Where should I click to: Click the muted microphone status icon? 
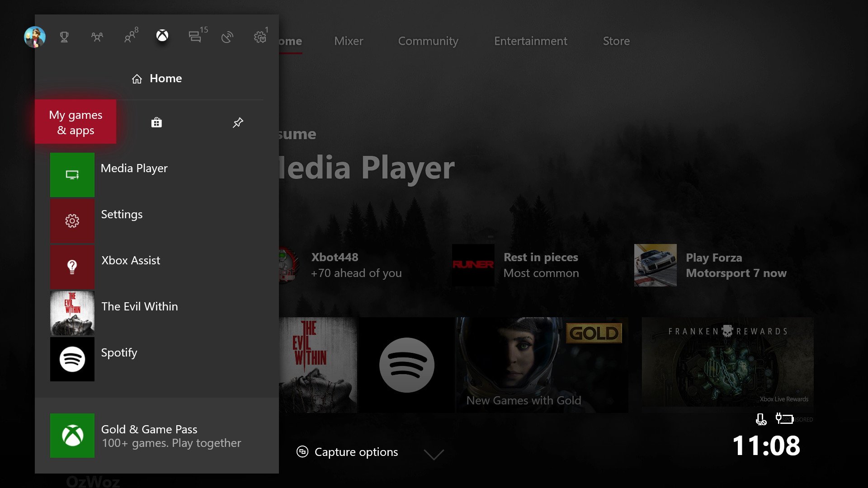[761, 419]
